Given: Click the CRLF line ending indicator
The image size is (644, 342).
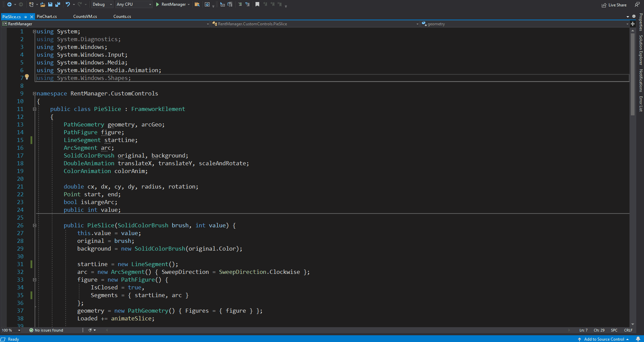Looking at the screenshot, I should coord(628,330).
